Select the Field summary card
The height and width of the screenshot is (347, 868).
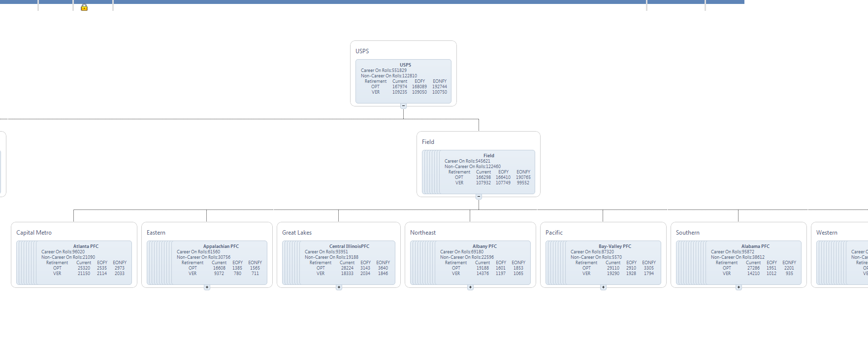487,172
